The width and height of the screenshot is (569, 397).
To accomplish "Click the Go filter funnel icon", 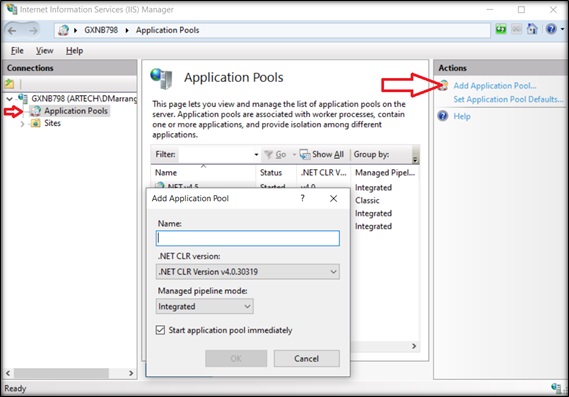I will 268,155.
